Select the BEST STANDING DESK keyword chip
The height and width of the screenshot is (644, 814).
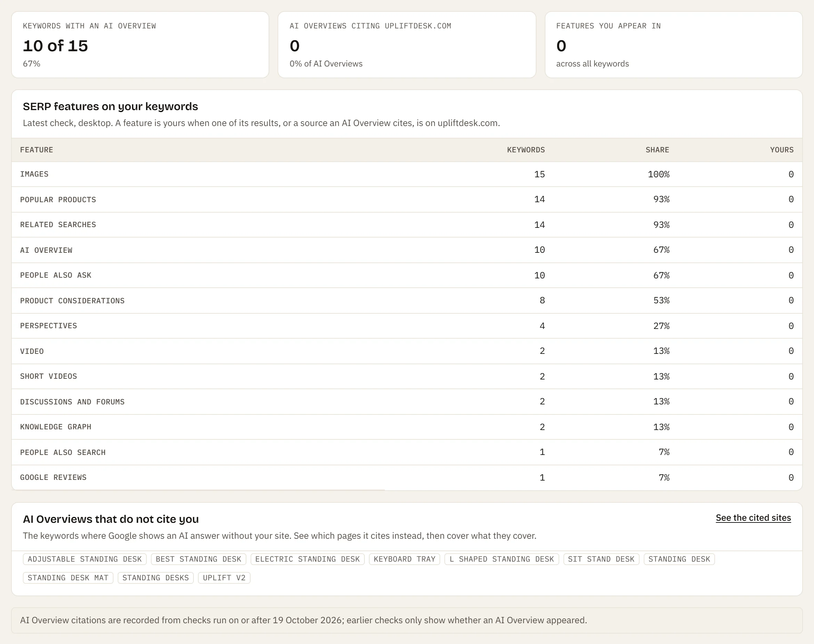click(x=199, y=559)
